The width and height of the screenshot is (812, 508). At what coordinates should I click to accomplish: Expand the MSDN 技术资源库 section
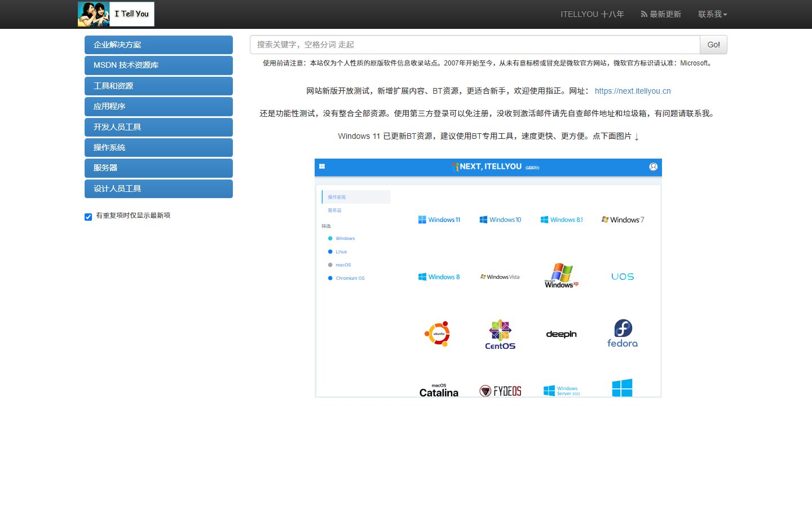click(x=158, y=65)
